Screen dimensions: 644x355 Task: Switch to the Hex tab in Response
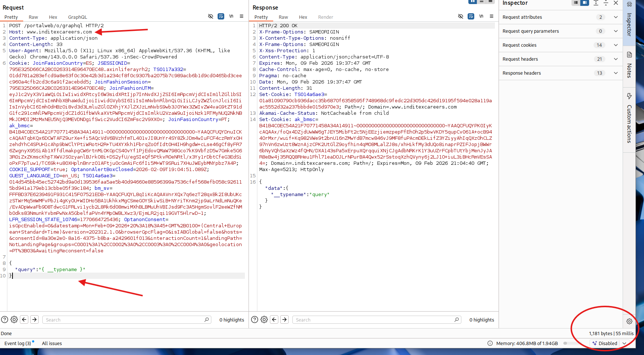303,17
